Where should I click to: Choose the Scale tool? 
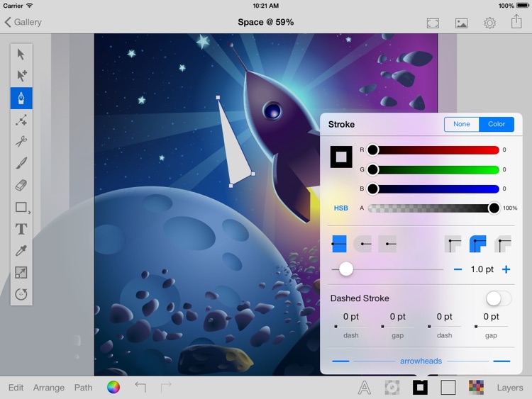(x=21, y=273)
